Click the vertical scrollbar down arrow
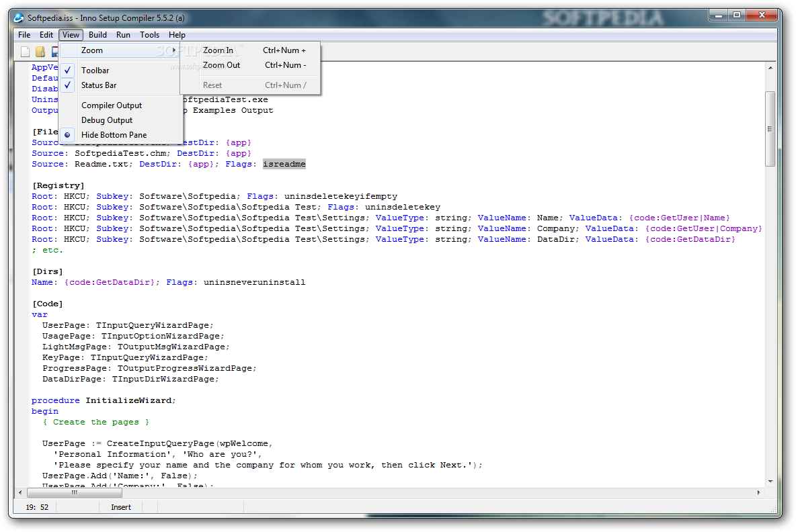This screenshot has width=796, height=532. [x=770, y=481]
